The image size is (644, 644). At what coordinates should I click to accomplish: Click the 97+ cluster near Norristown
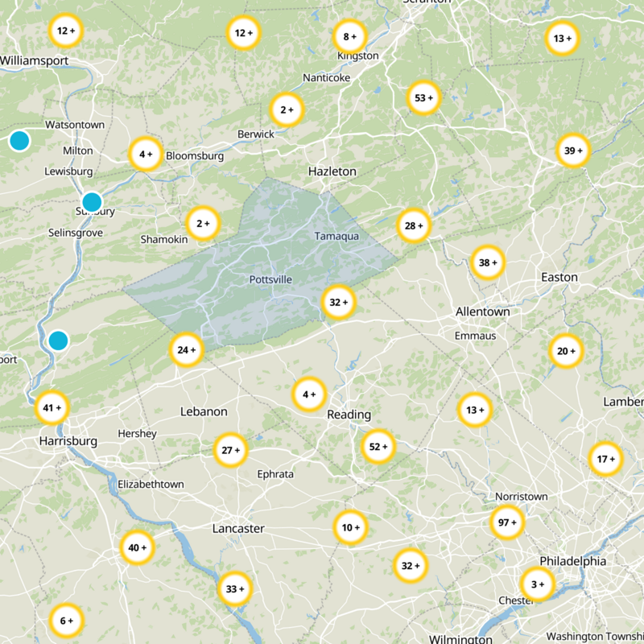(x=506, y=522)
